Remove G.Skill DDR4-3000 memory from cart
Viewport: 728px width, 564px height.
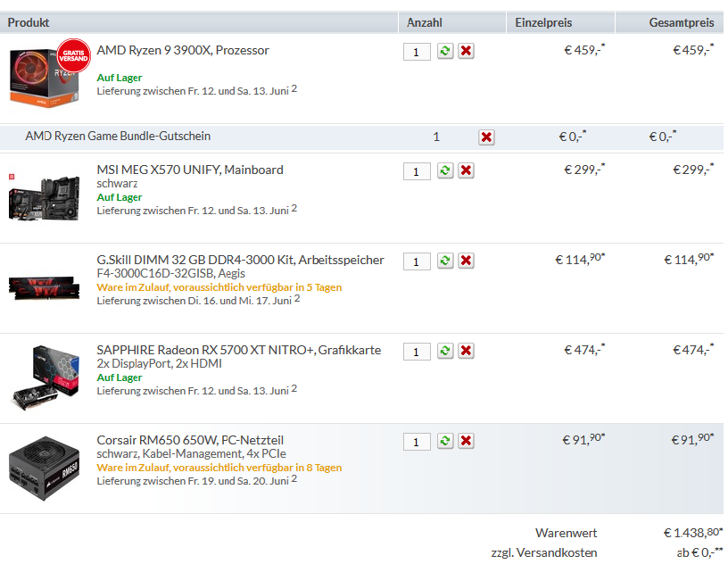click(x=466, y=261)
